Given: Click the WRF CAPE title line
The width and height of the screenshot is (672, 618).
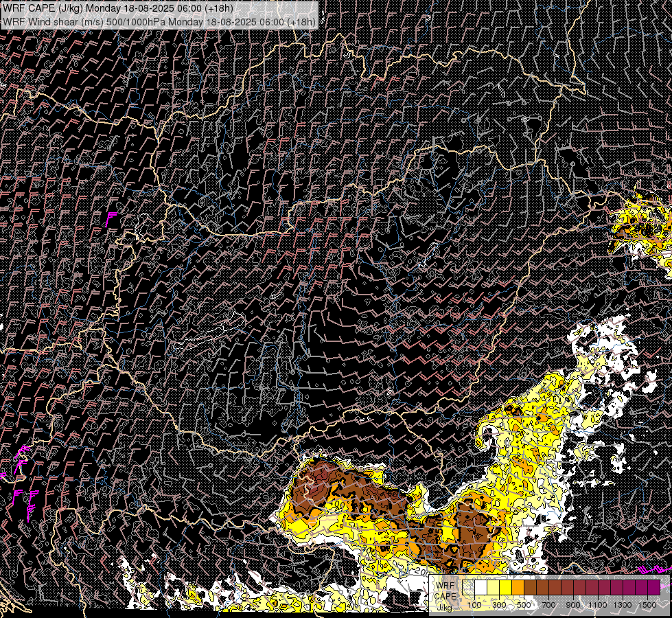Looking at the screenshot, I should click(x=118, y=8).
